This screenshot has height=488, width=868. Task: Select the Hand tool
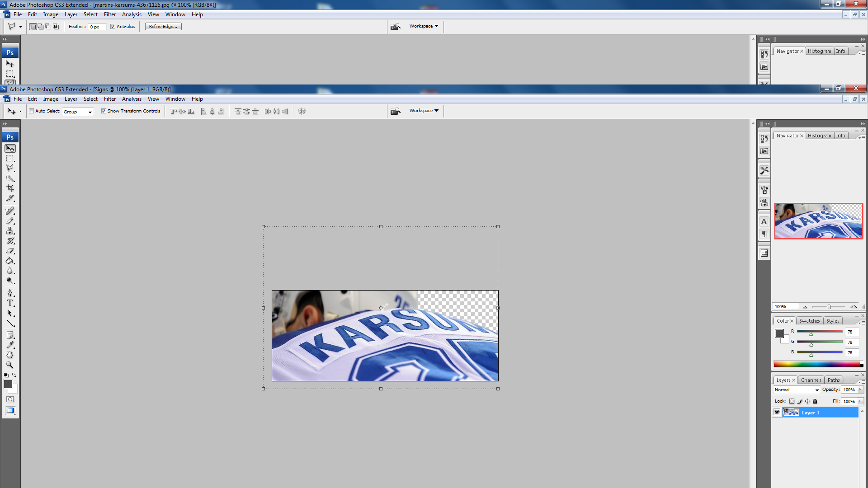pos(10,355)
